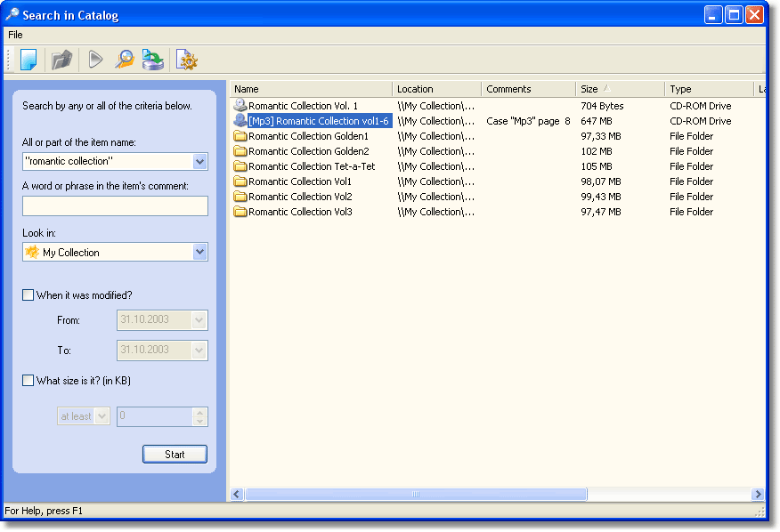Enable the 'What size is it?' checkbox
The width and height of the screenshot is (780, 532).
[x=28, y=381]
